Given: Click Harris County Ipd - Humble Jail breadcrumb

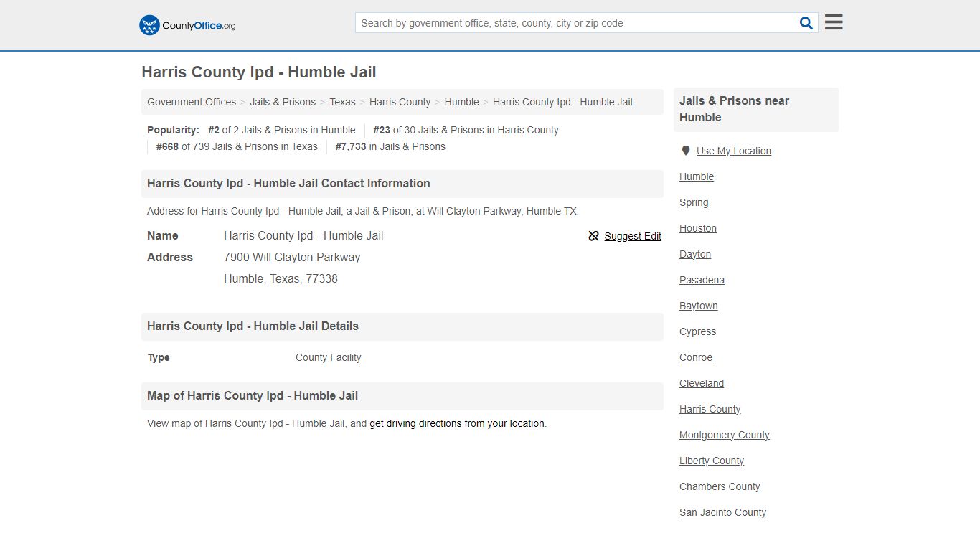Looking at the screenshot, I should (x=562, y=102).
